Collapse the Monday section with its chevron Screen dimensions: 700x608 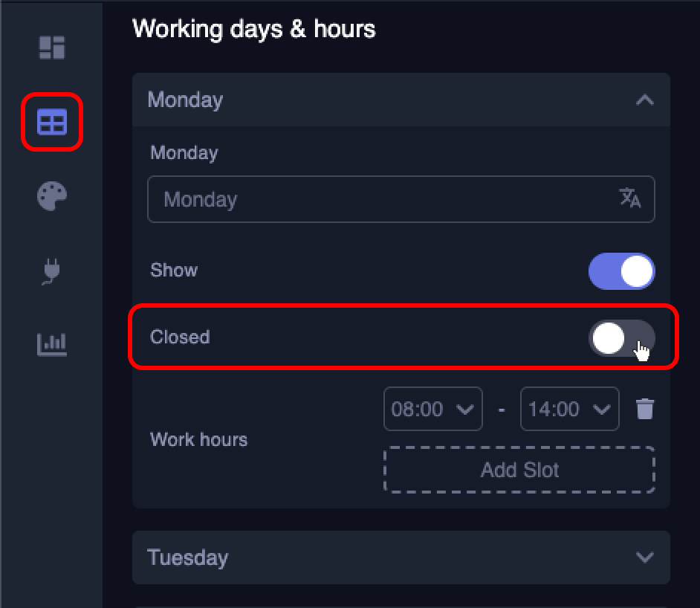tap(645, 100)
